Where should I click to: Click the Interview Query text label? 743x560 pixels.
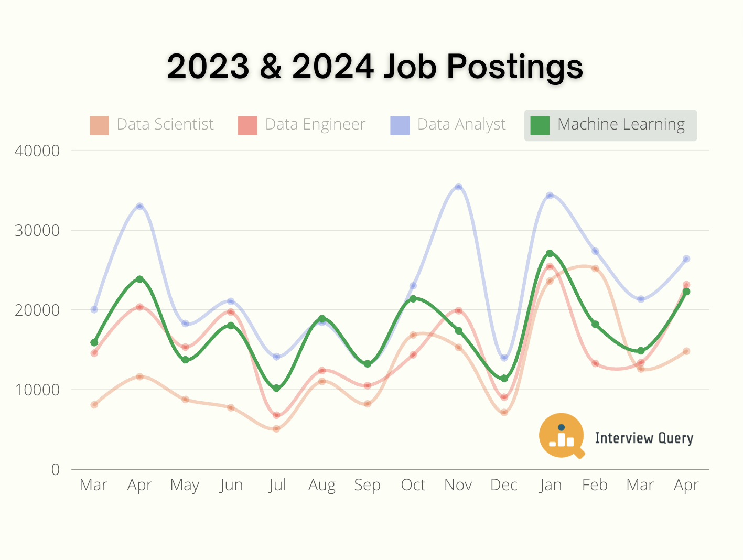click(x=644, y=438)
